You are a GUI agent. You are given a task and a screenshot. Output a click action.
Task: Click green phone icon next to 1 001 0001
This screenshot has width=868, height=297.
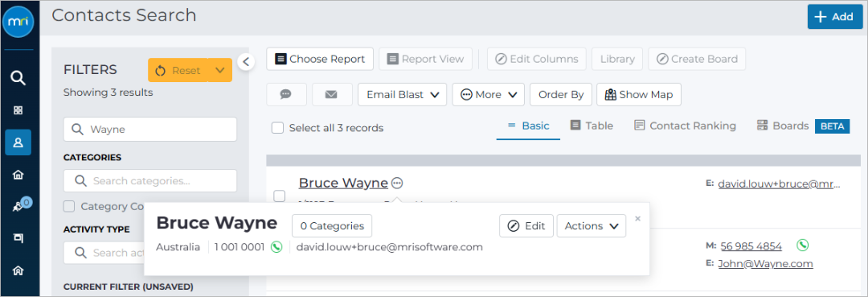(x=276, y=247)
